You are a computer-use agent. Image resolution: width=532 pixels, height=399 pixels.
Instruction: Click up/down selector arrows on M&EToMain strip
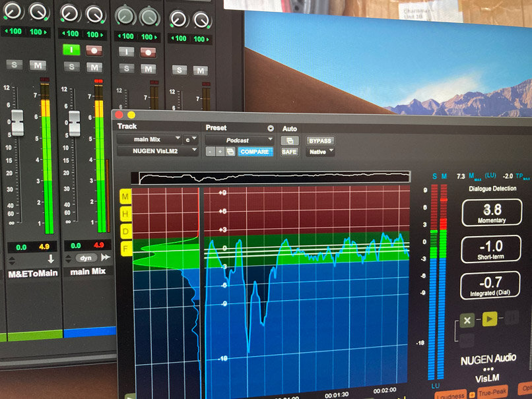[x=11, y=261]
